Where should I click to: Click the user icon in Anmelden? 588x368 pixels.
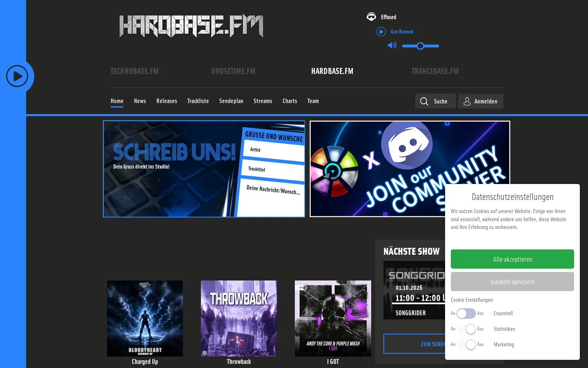click(467, 101)
